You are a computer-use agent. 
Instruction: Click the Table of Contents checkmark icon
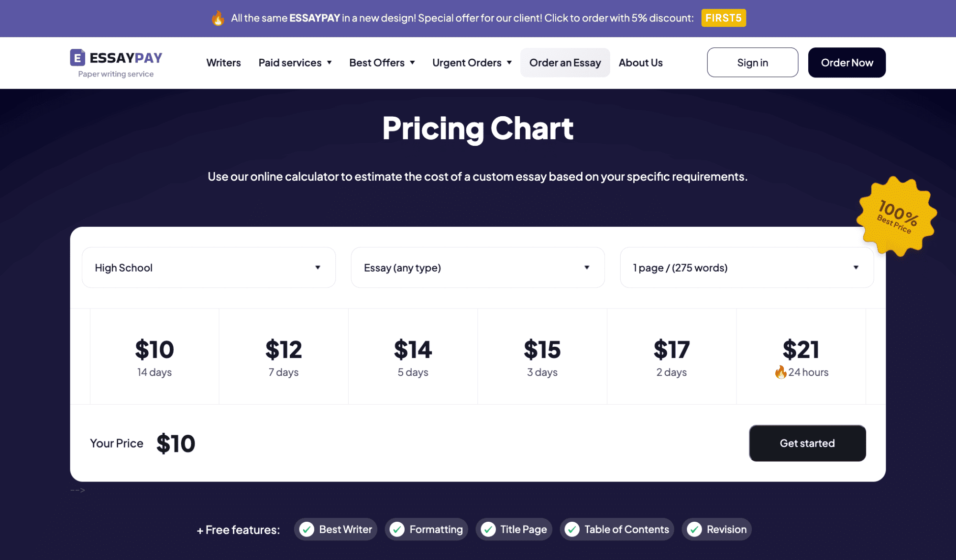(x=572, y=529)
